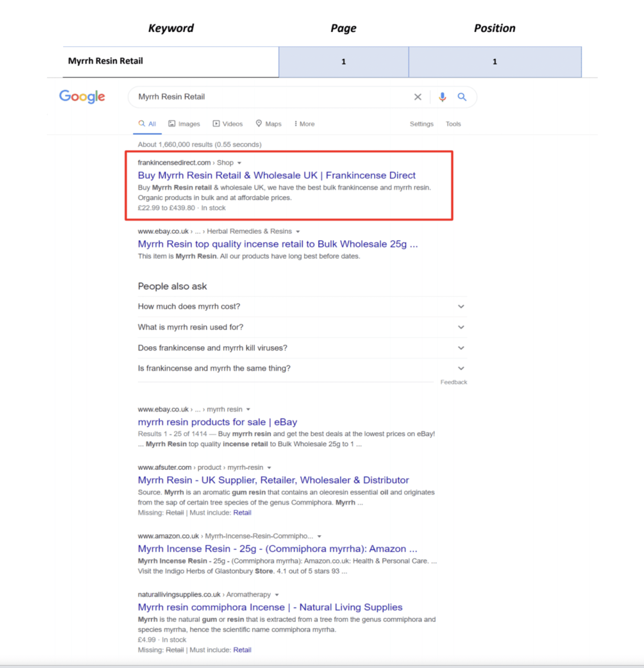Click the Keyword column header

(x=171, y=28)
